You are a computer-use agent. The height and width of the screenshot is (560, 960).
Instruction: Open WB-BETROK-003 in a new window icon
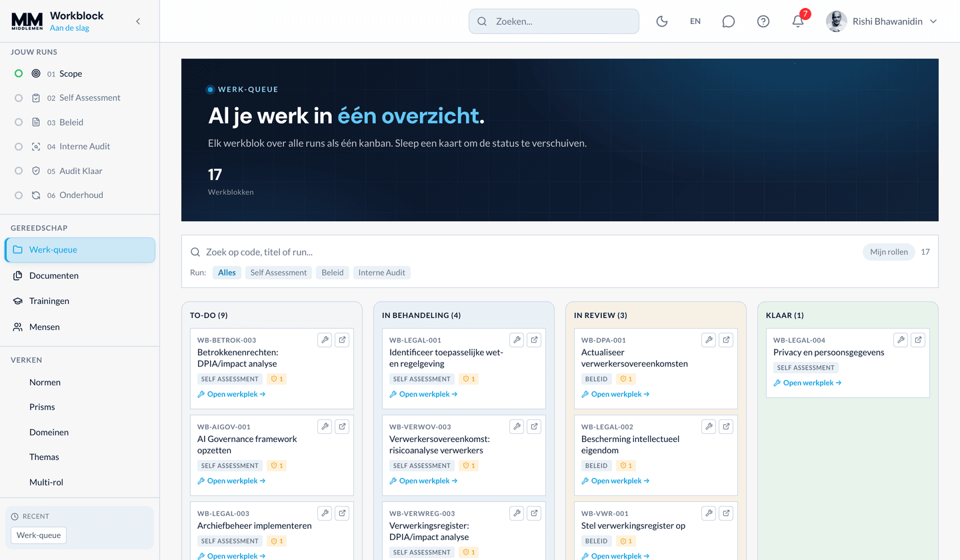[342, 340]
